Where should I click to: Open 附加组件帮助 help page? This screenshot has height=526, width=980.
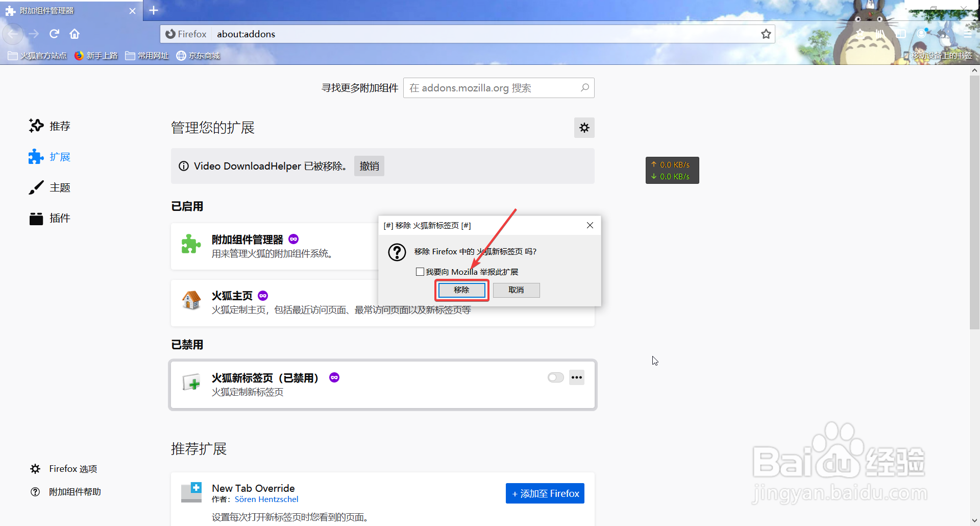click(x=66, y=492)
